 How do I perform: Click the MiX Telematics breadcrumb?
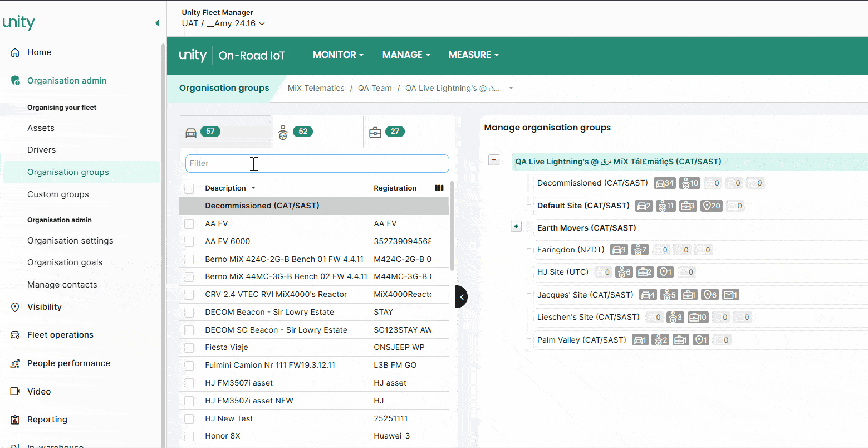(x=316, y=89)
